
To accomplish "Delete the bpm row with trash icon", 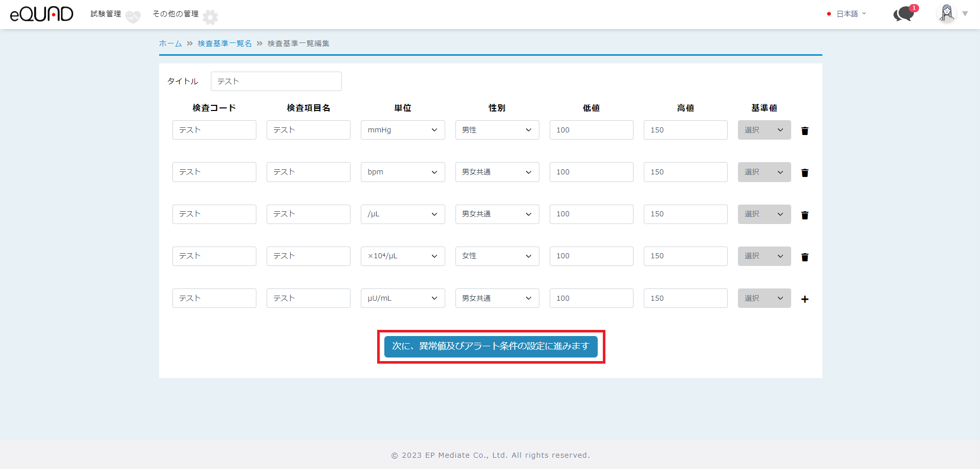I will (804, 173).
